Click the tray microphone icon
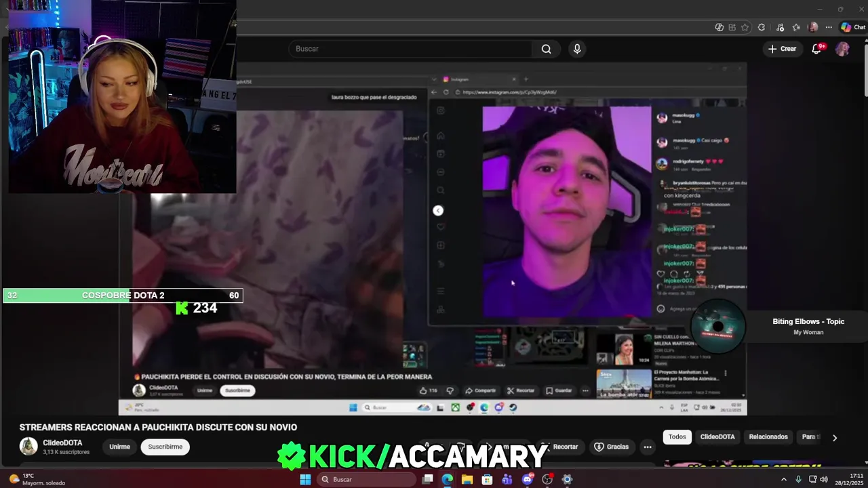This screenshot has width=868, height=488. pos(799,479)
